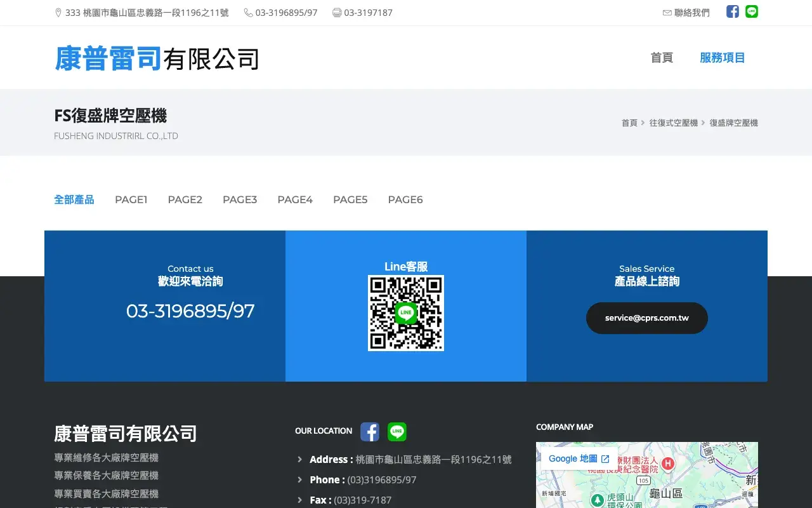Click 首頁 in the breadcrumb
Screen dimensions: 812x508
click(x=629, y=123)
